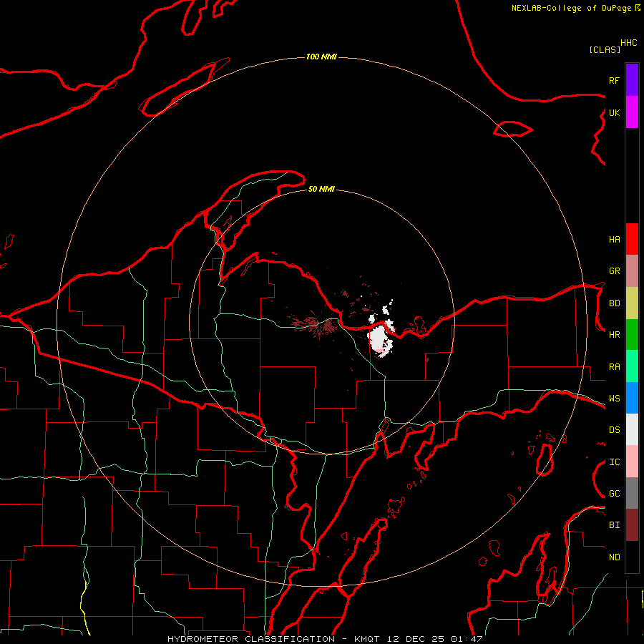Click the HA red legend swatch
Screen dimensions: 644x644
(632, 239)
